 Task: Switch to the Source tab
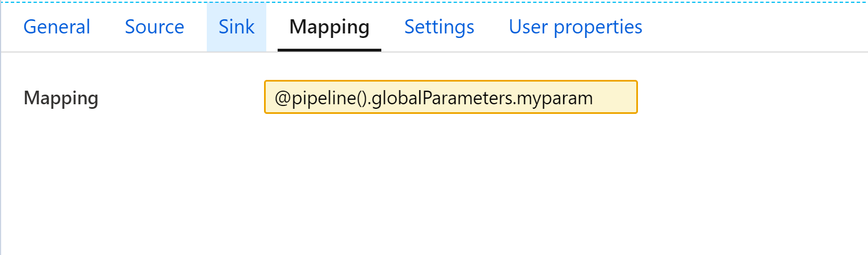coord(154,27)
